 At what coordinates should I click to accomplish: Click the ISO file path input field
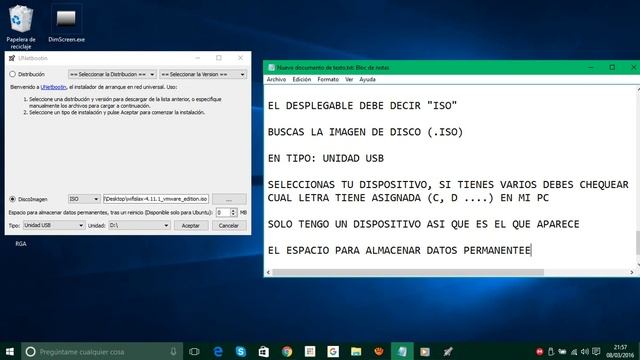pos(156,199)
